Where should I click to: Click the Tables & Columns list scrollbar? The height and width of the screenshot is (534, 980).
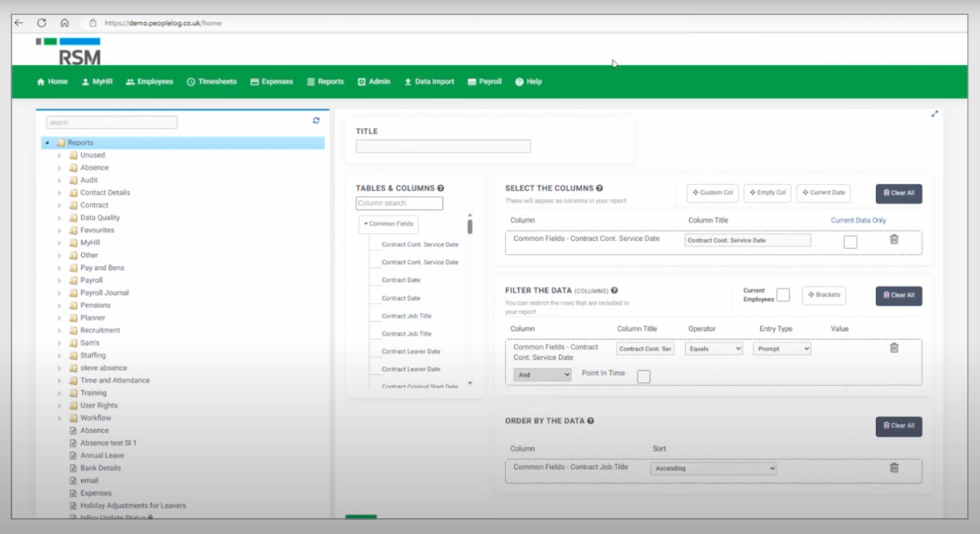pos(469,226)
